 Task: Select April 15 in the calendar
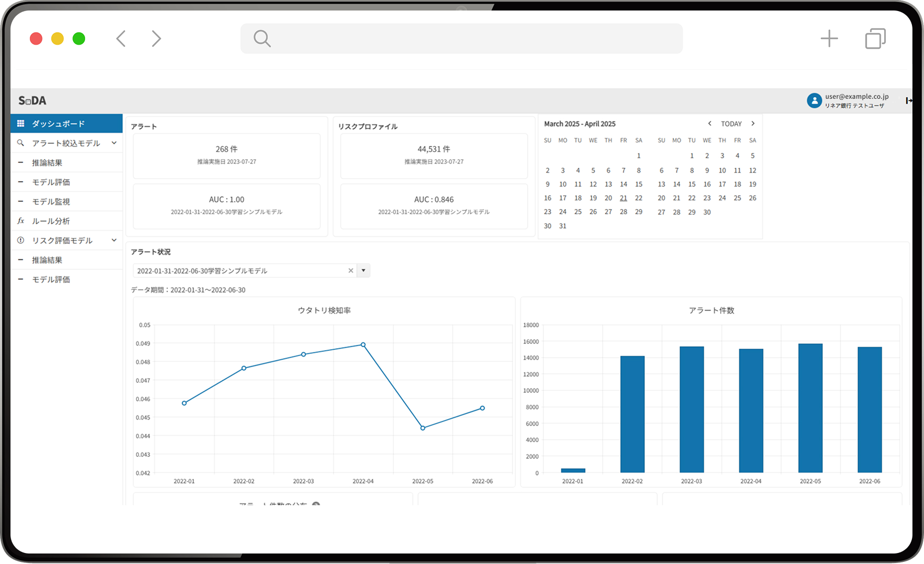click(692, 184)
